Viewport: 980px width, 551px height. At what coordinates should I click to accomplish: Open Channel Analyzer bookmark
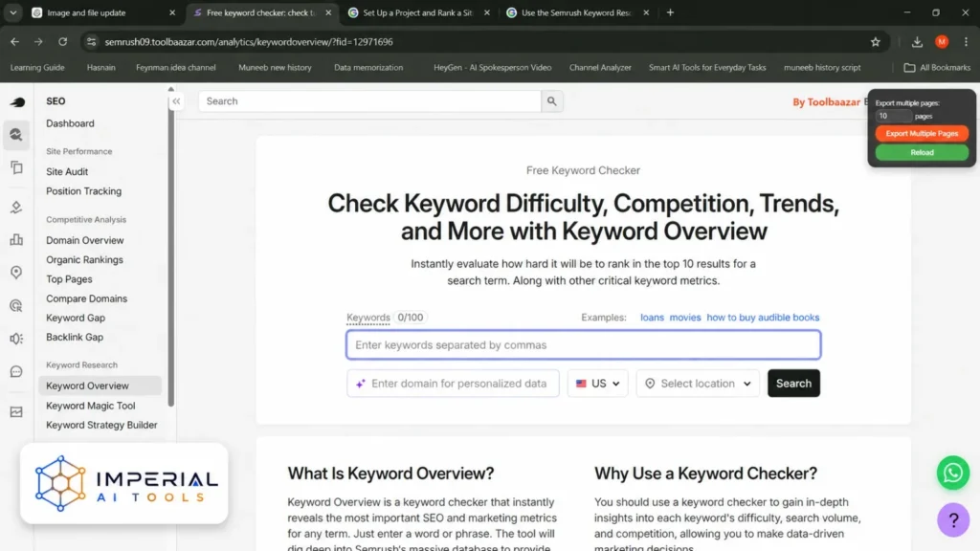[x=600, y=68]
